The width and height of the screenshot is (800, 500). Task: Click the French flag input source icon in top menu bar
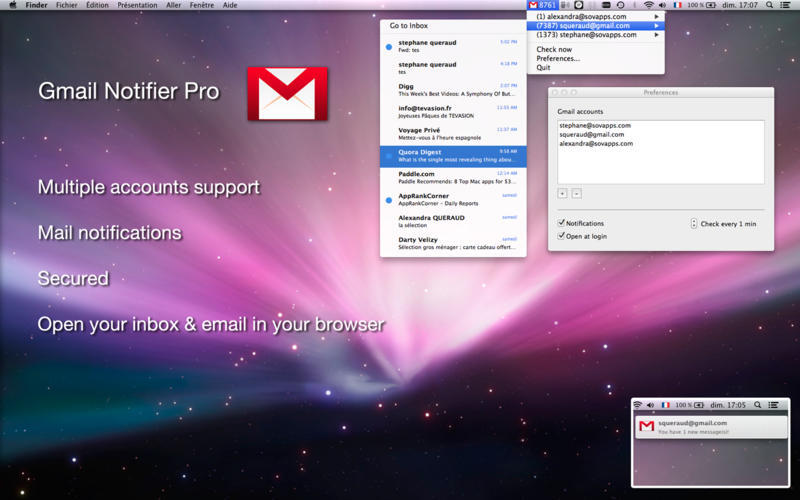pyautogui.click(x=677, y=5)
